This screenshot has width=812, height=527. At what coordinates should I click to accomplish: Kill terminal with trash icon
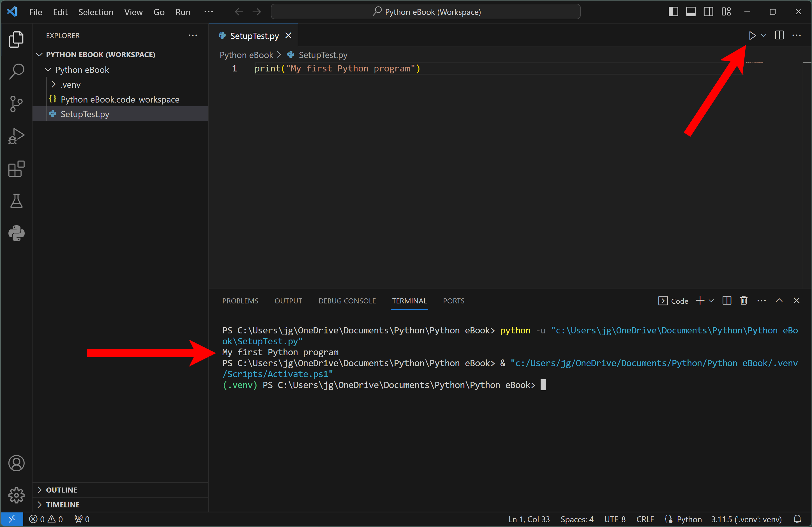(x=744, y=300)
